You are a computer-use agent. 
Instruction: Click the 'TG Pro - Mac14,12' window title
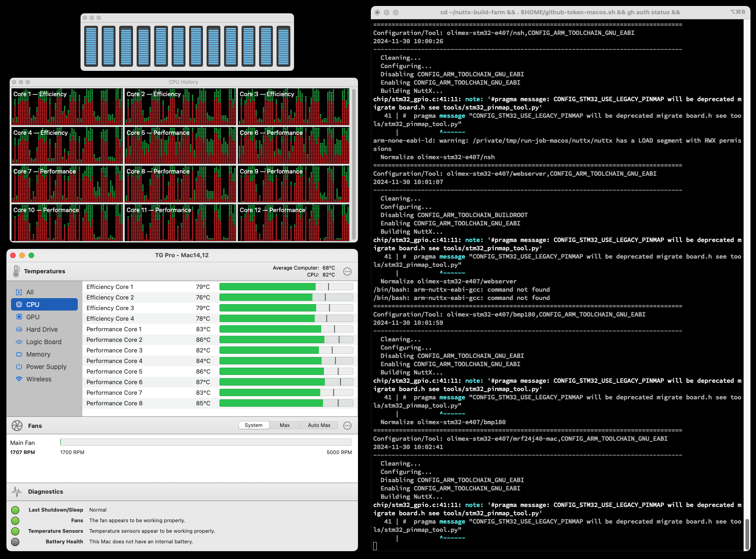(x=182, y=255)
